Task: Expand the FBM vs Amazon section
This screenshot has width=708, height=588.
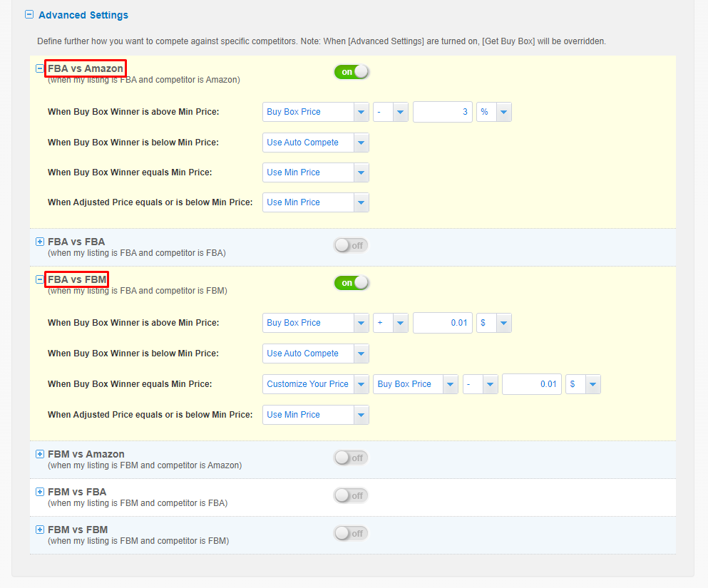Action: coord(40,454)
